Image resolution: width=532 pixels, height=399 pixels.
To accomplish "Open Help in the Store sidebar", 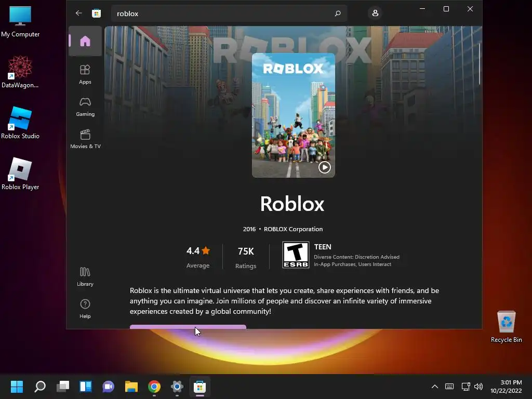I will point(85,309).
